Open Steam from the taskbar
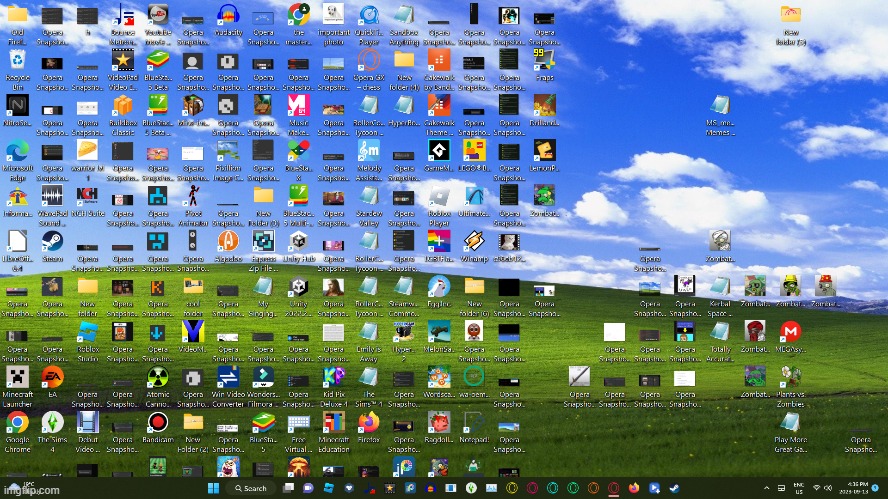This screenshot has height=499, width=888. (x=674, y=488)
